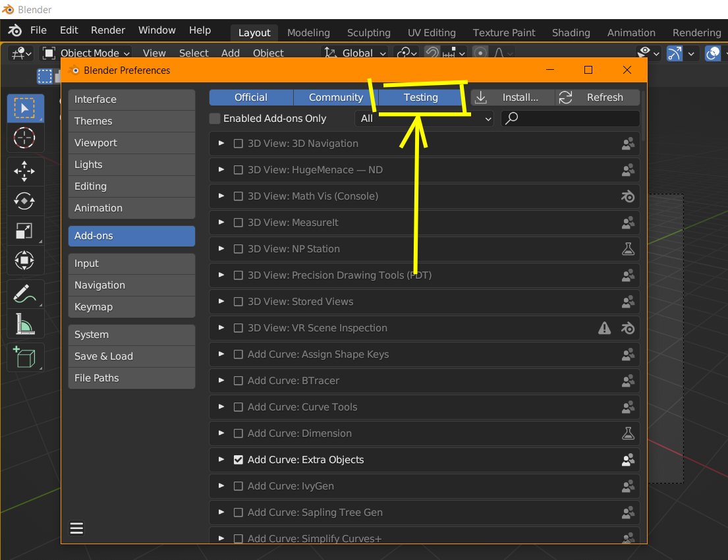Click the Refresh arrows icon

565,98
